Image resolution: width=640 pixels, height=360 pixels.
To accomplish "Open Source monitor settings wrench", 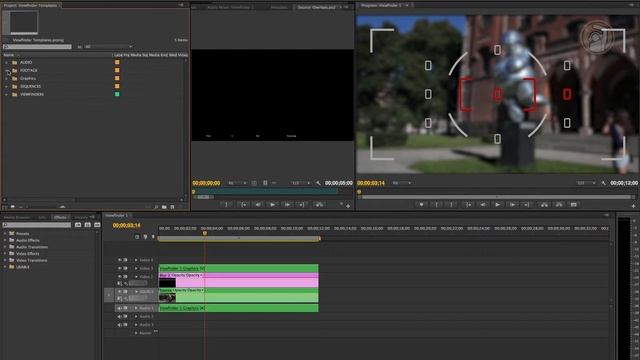I will [x=318, y=183].
